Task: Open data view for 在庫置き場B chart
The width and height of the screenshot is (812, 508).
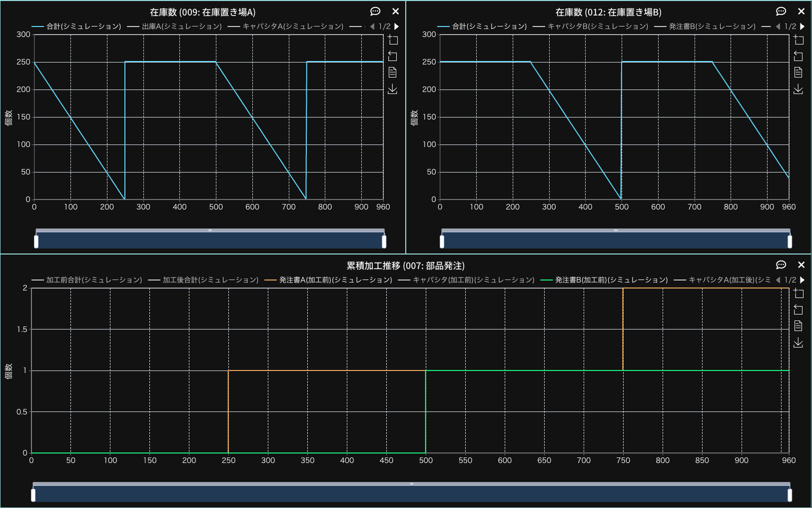Action: click(x=799, y=72)
